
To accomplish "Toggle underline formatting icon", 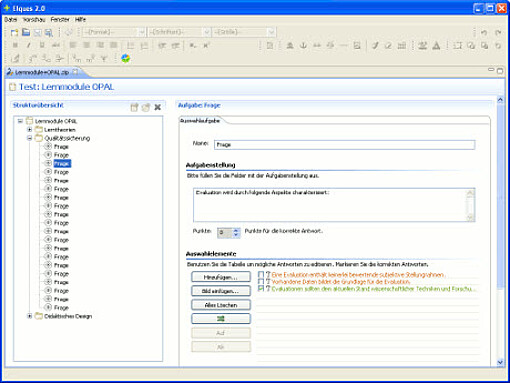I will (42, 45).
